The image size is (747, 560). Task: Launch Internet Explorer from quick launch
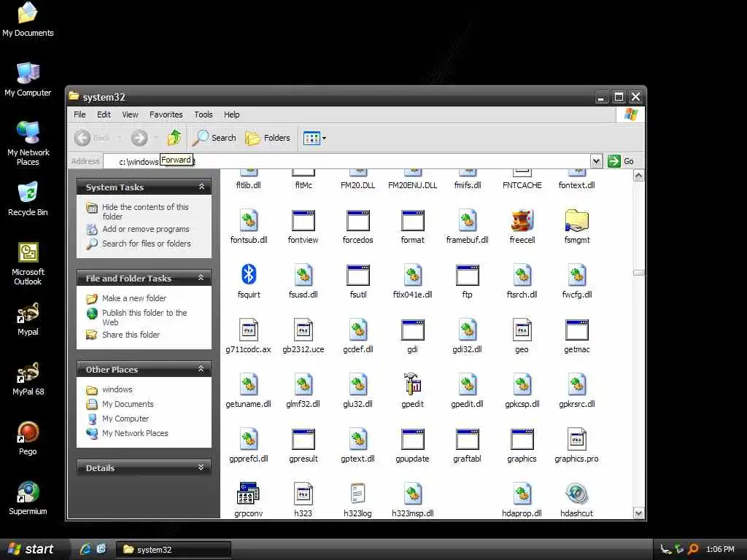(85, 549)
